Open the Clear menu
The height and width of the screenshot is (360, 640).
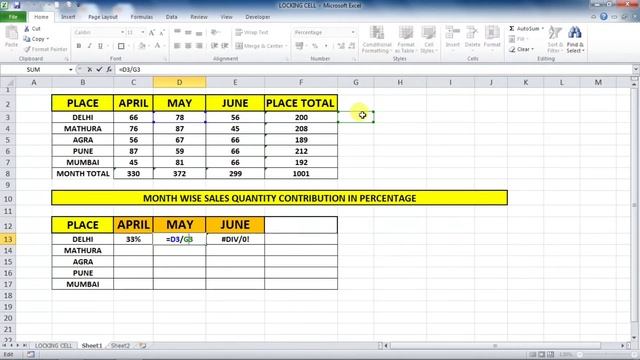coord(522,49)
